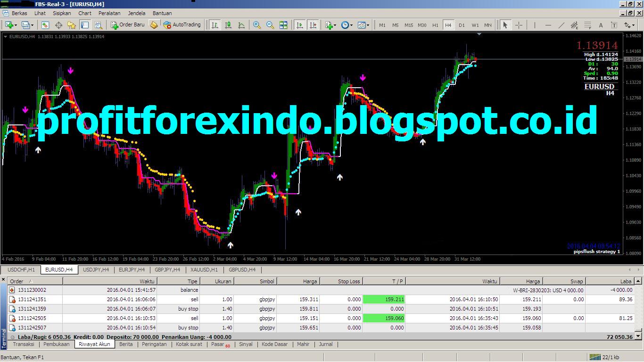Select the text tool A

pos(601,25)
